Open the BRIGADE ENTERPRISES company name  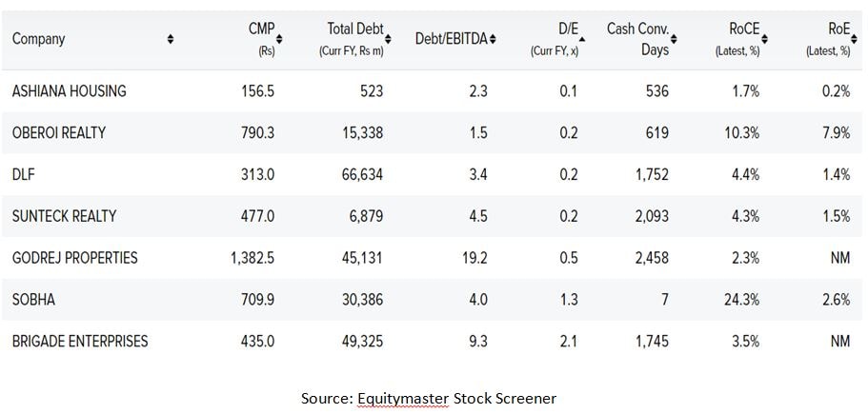point(80,341)
